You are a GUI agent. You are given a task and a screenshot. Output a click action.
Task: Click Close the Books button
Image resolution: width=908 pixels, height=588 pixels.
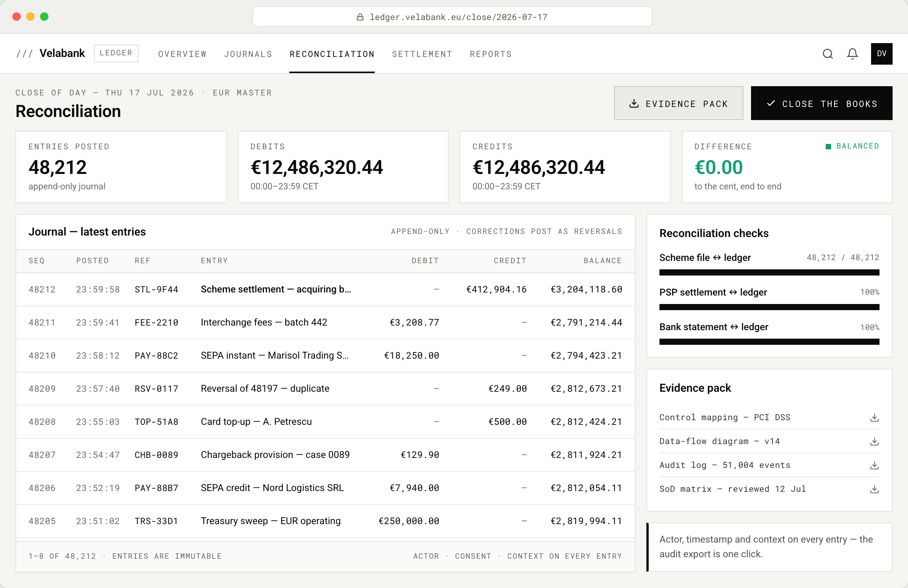click(x=821, y=103)
